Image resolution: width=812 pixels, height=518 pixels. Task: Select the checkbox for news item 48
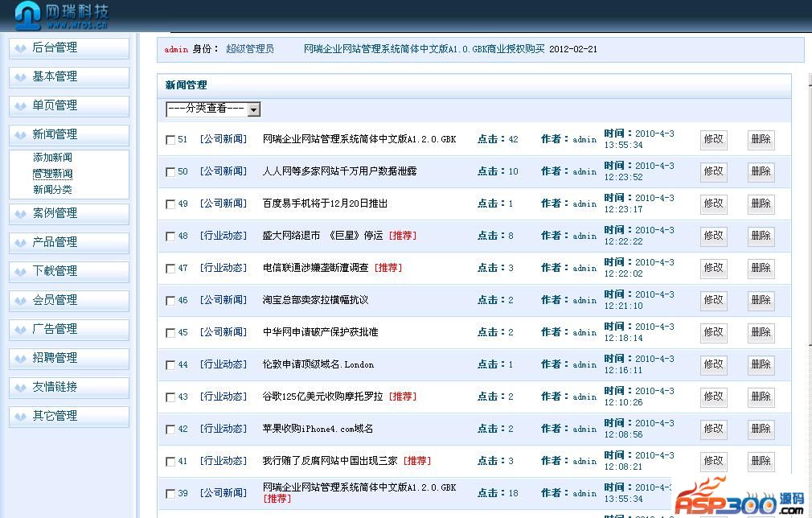170,236
